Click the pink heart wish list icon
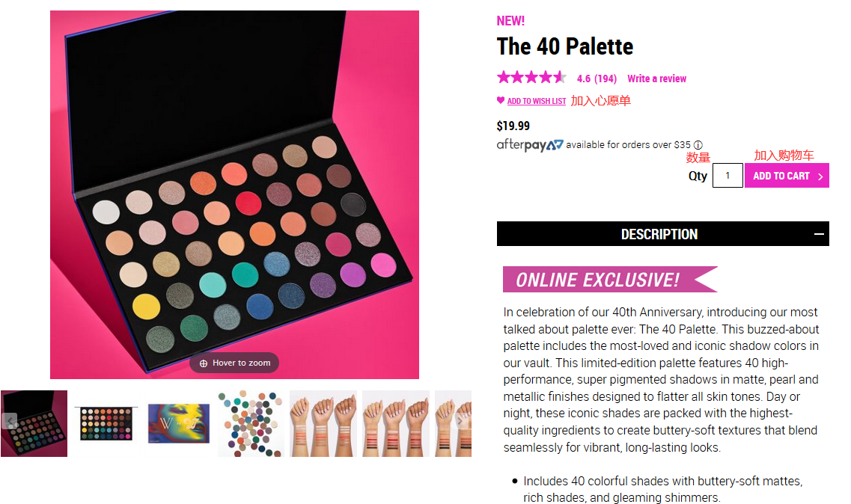 click(x=501, y=101)
